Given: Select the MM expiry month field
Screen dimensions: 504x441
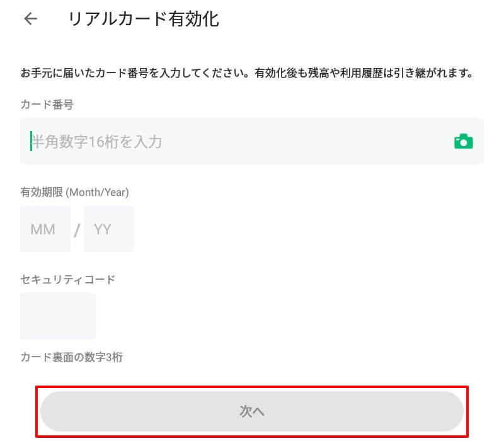Looking at the screenshot, I should coord(45,229).
